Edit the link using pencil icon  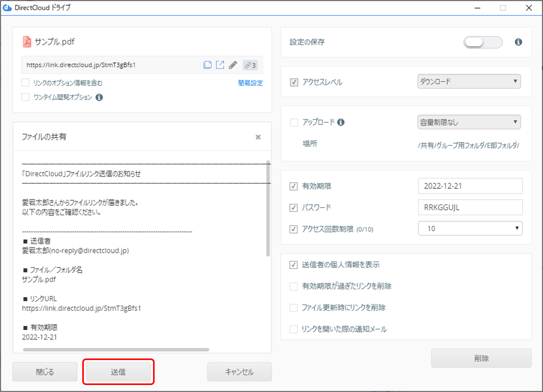point(233,65)
